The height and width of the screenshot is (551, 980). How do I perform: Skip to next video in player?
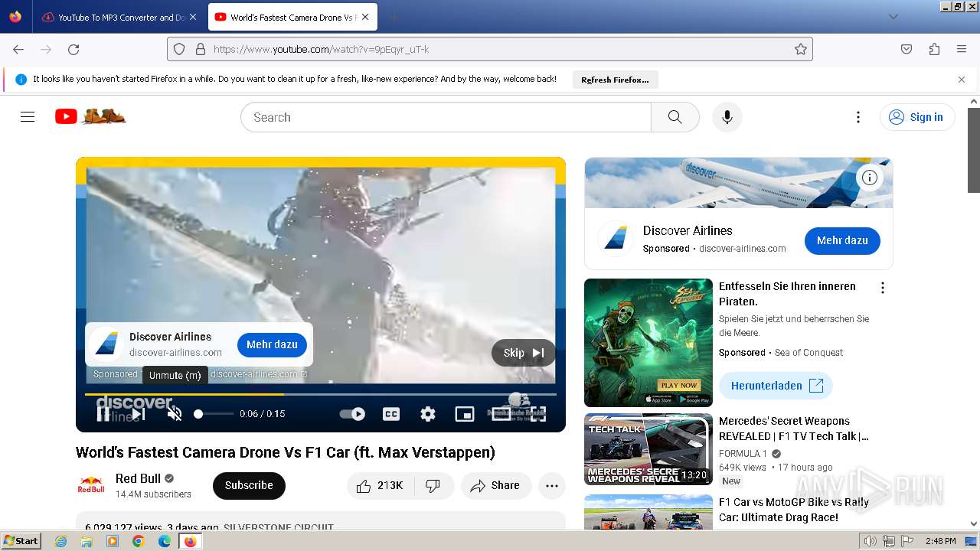click(x=139, y=414)
